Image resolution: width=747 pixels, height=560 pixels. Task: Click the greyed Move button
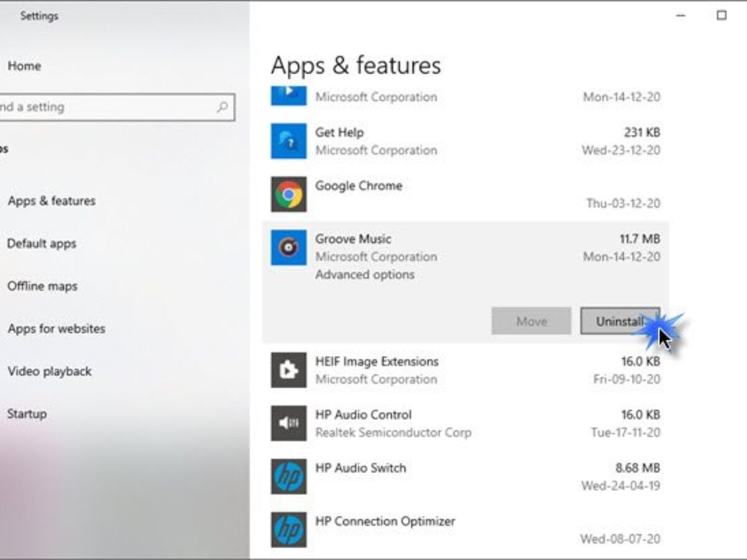(x=531, y=321)
